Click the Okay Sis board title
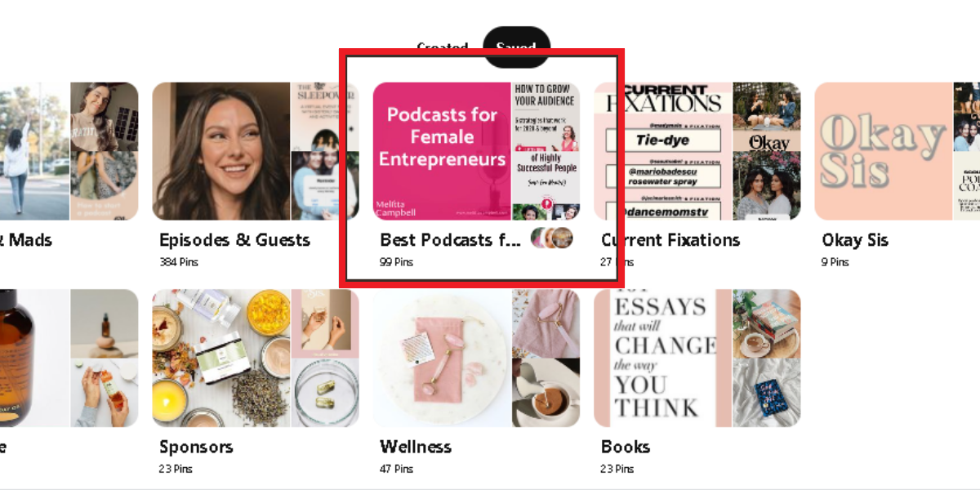The width and height of the screenshot is (980, 490). point(855,240)
